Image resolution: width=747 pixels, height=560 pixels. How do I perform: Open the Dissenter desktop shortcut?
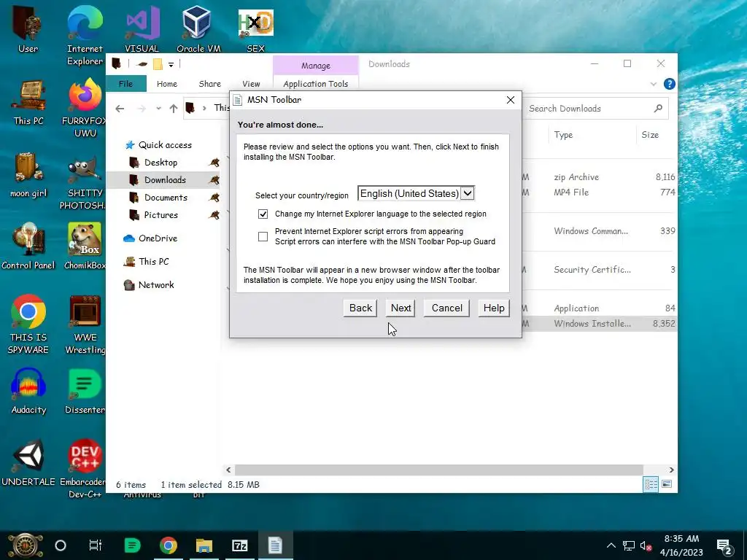(85, 392)
